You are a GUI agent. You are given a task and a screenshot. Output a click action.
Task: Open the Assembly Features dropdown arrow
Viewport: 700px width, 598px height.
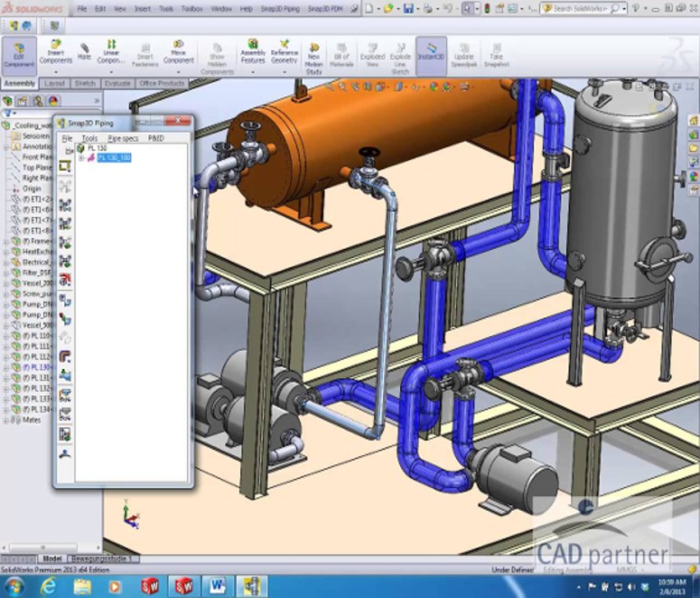point(253,71)
